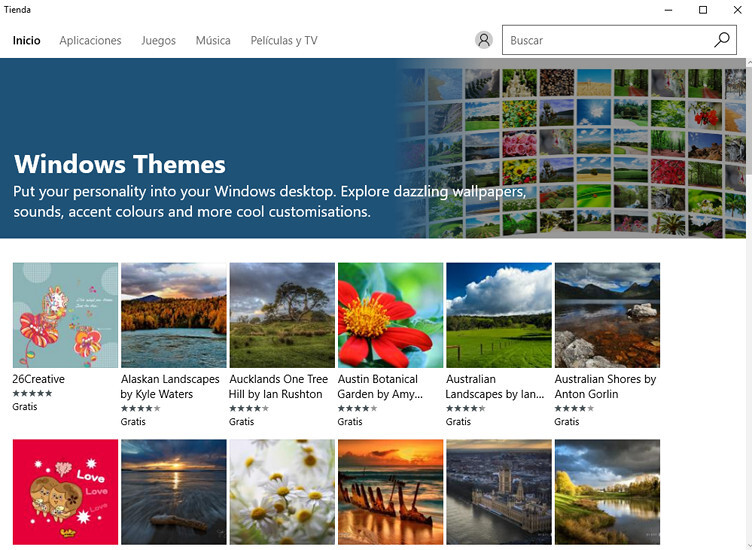752x550 pixels.
Task: Maximize the Tienda window
Action: [703, 10]
